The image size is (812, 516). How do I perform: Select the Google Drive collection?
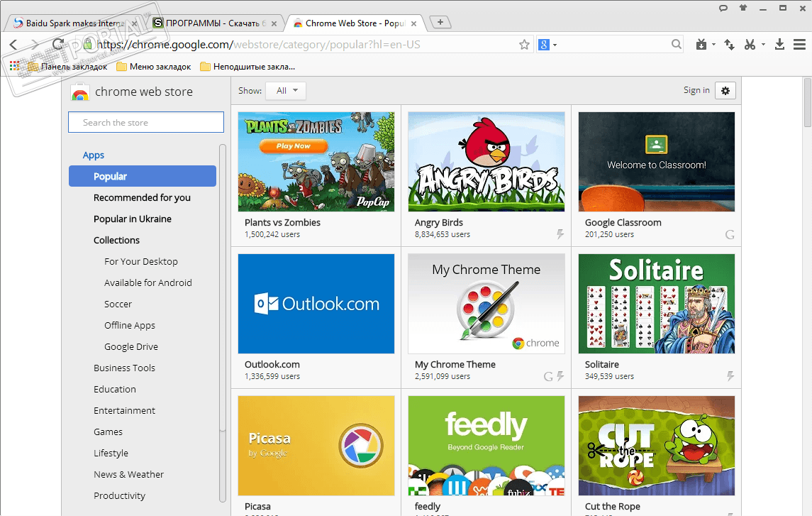(131, 346)
